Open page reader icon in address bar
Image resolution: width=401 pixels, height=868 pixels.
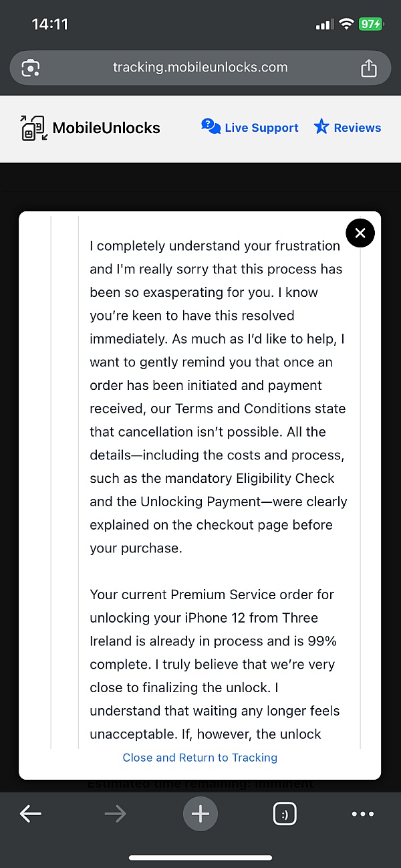(x=31, y=68)
